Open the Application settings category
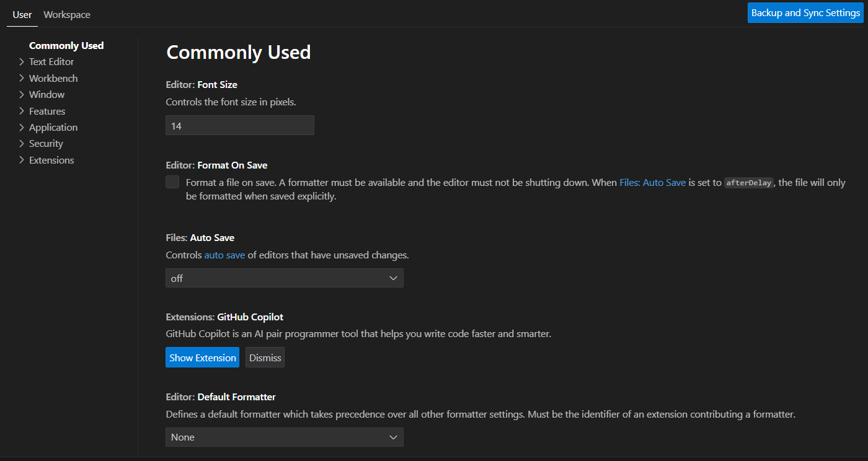 [x=53, y=127]
